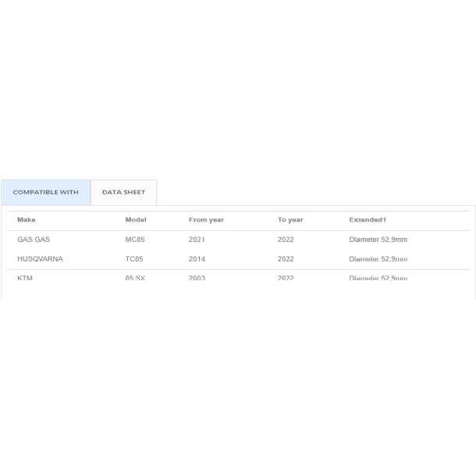Click the MC85 model cell
This screenshot has height=476, width=476.
[135, 240]
